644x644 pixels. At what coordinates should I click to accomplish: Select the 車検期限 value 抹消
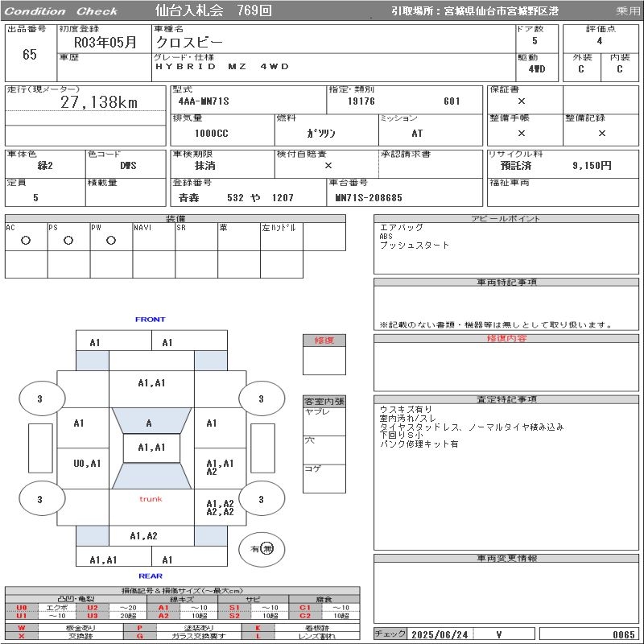[x=205, y=166]
